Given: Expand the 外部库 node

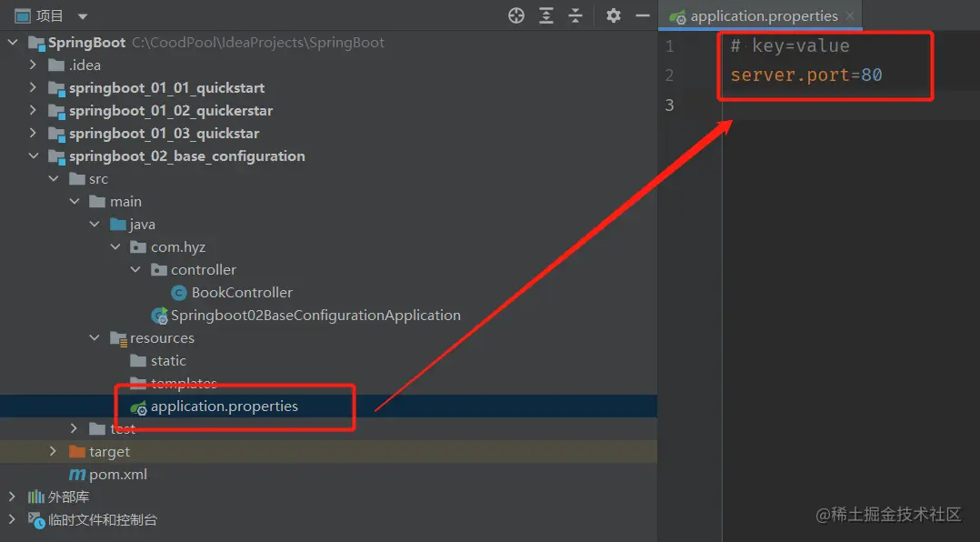Looking at the screenshot, I should [12, 497].
